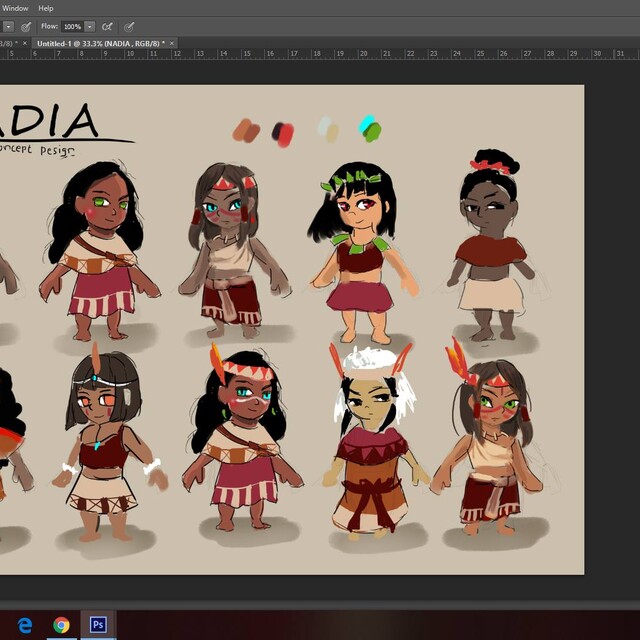Toggle the pressure-for-size tablet icon
Image resolution: width=640 pixels, height=640 pixels.
pos(129,26)
